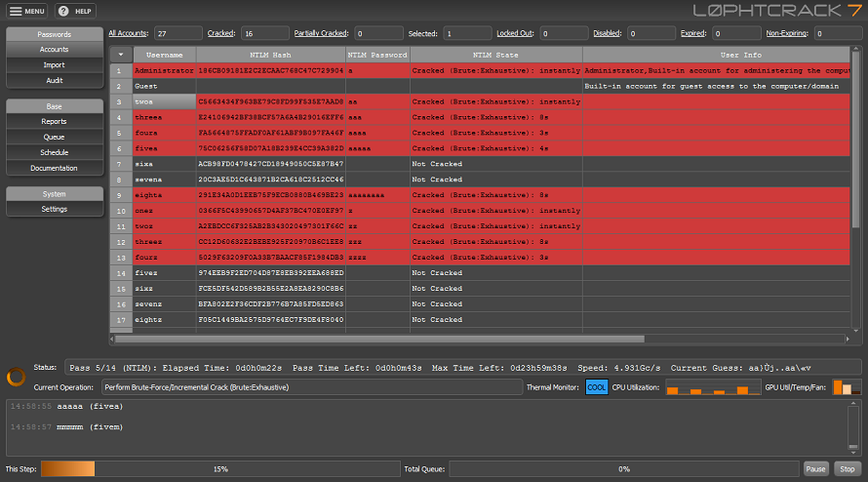
Task: Sort by the NTLM Password column header
Action: 377,55
